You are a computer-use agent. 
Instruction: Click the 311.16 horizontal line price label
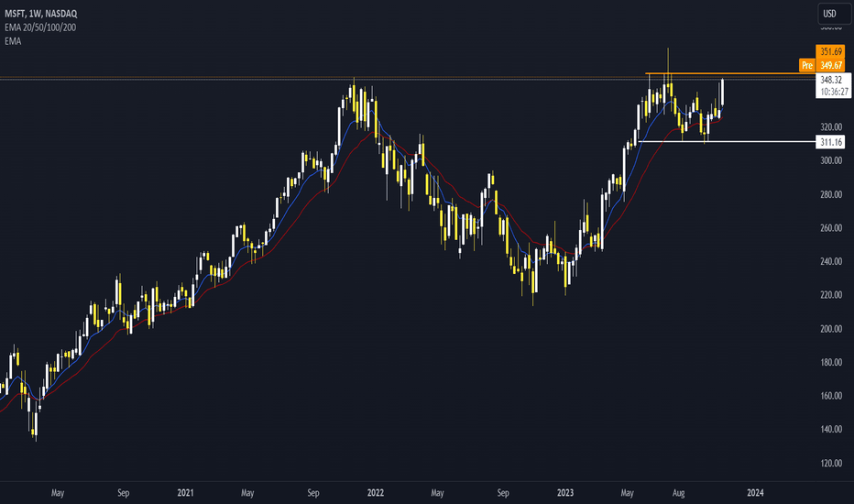pyautogui.click(x=830, y=142)
